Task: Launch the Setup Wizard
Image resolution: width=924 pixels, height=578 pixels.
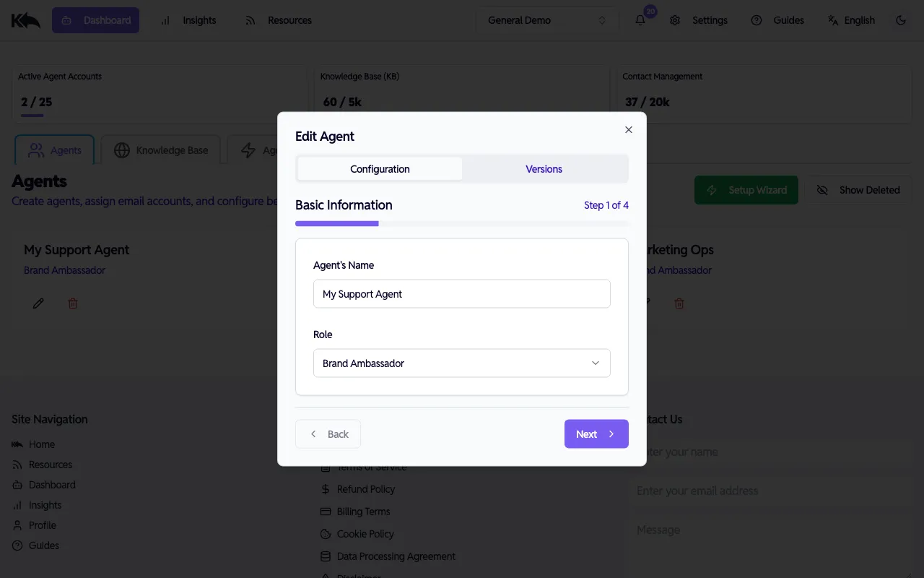Action: pos(746,189)
